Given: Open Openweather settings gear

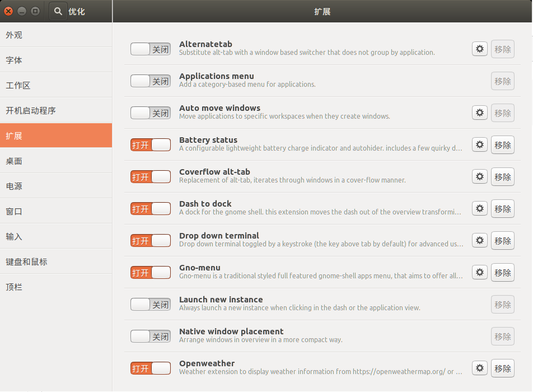Looking at the screenshot, I should pyautogui.click(x=480, y=368).
